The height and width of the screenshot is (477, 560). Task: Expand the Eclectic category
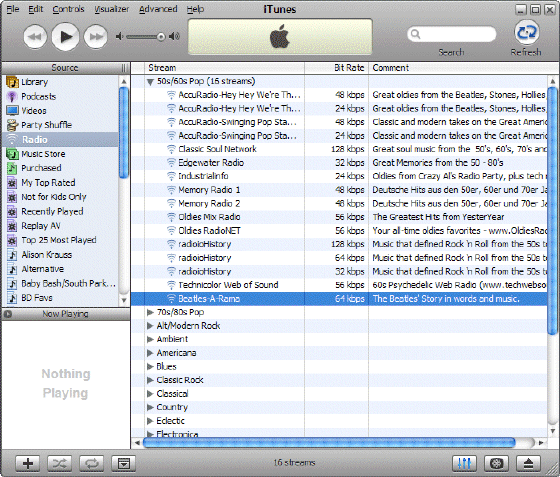(150, 421)
